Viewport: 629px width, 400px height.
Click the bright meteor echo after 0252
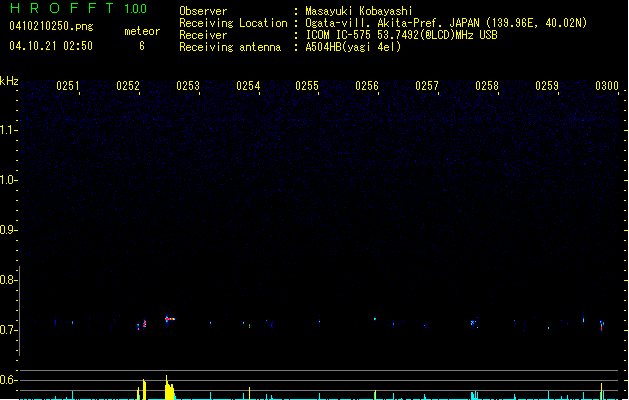pos(170,319)
